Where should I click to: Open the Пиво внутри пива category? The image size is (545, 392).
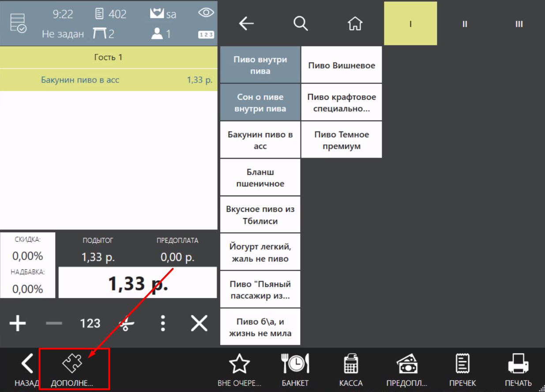(x=260, y=65)
